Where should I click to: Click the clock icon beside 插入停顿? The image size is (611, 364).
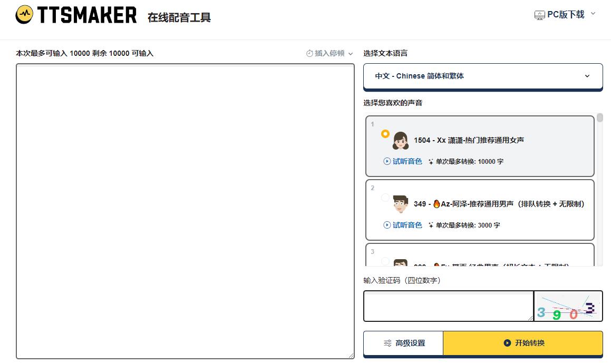(x=309, y=53)
